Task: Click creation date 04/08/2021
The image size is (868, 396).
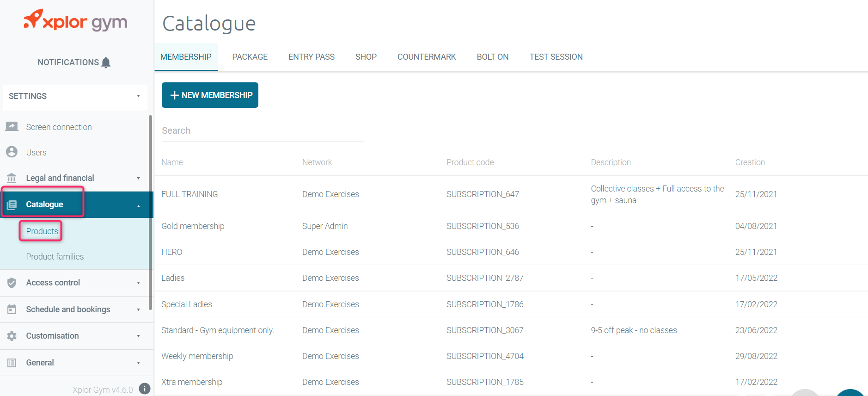Action: point(756,226)
